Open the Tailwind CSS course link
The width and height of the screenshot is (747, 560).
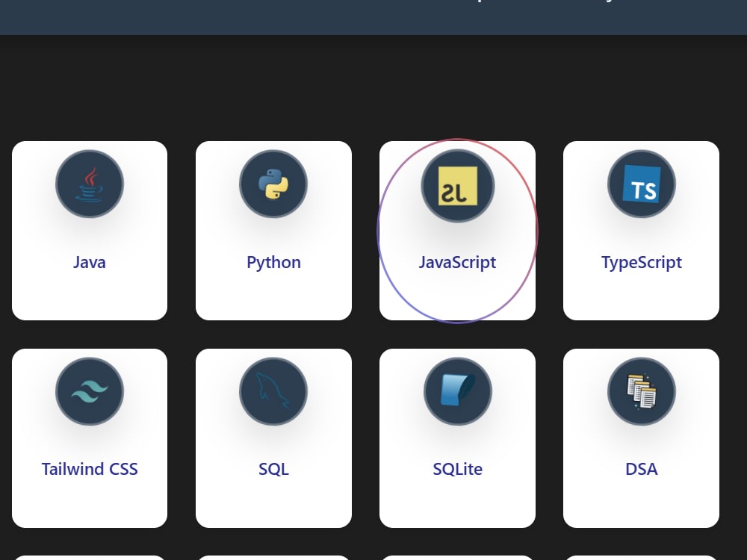point(90,469)
